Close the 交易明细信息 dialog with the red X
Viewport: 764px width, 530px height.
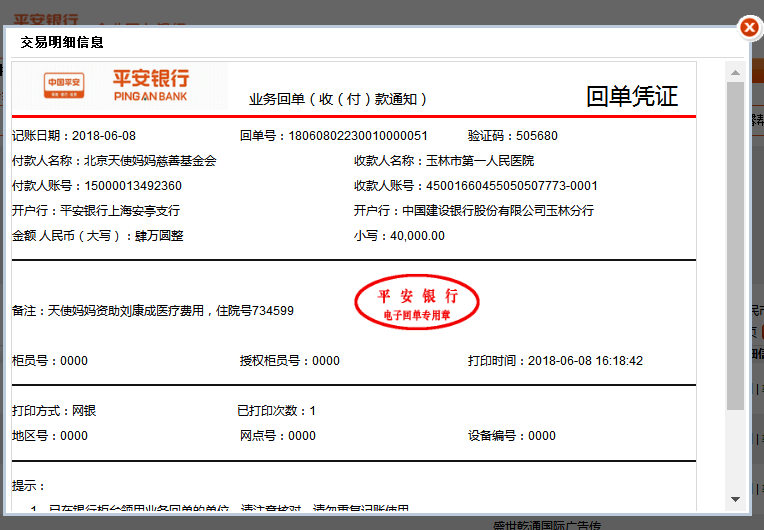click(749, 27)
